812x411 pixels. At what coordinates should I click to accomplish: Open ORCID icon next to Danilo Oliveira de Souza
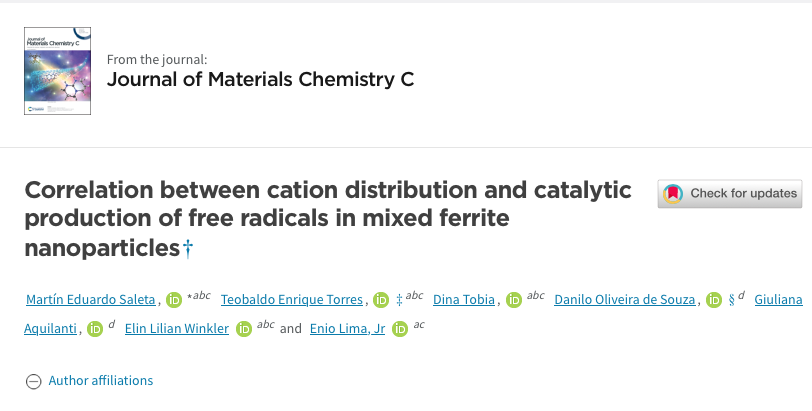(x=714, y=300)
